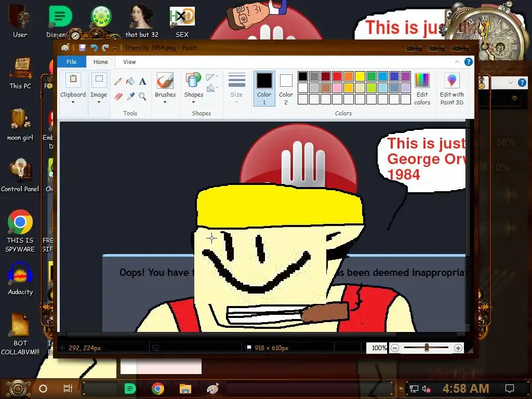This screenshot has height=399, width=532.
Task: Pick the orange color swatch
Action: coord(349,76)
